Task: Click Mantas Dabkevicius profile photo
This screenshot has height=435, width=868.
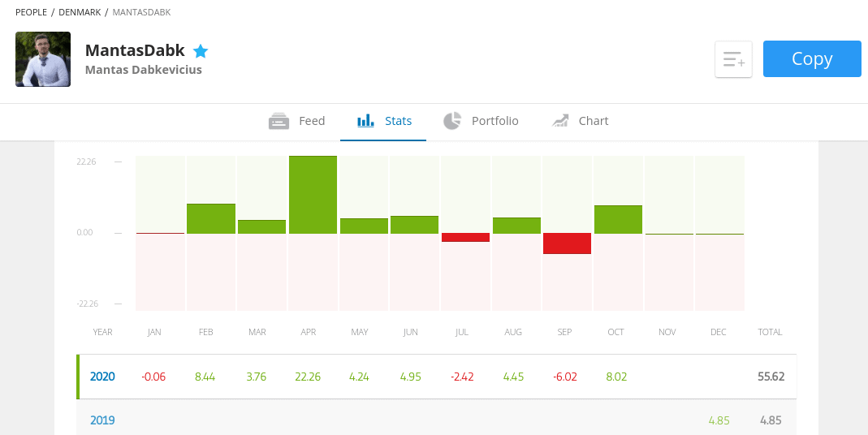Action: (43, 59)
